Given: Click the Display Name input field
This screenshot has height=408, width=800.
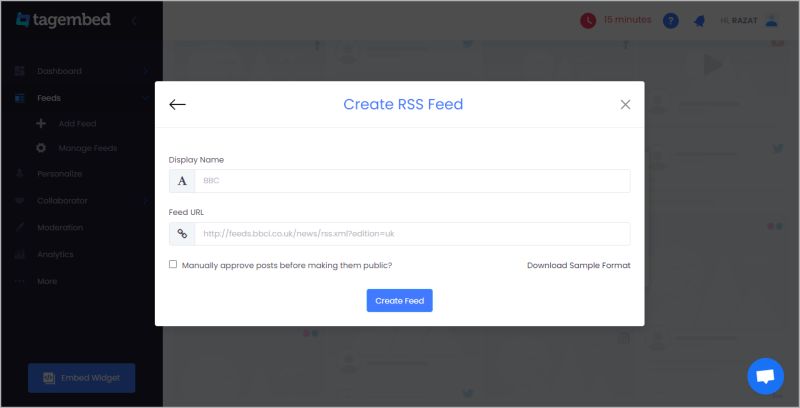Looking at the screenshot, I should [412, 181].
